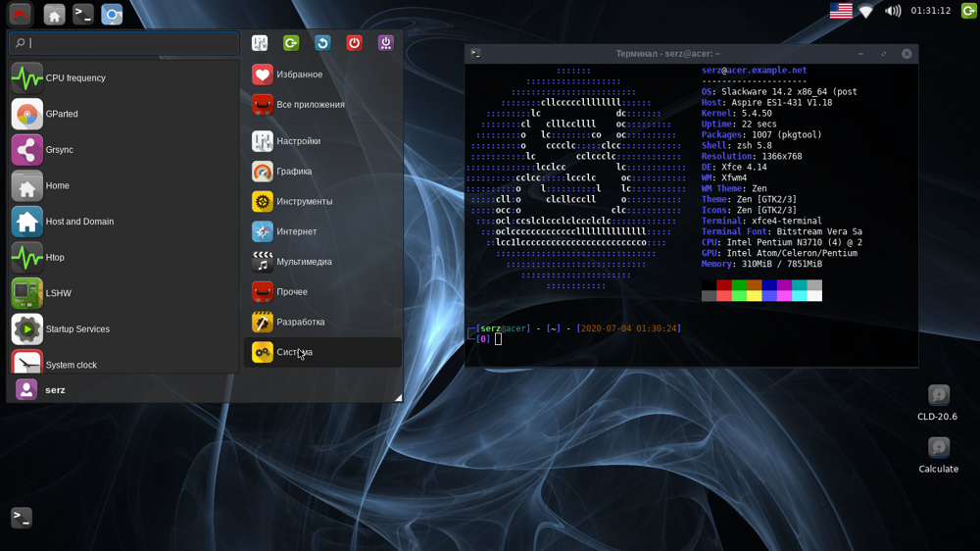Launch terminal from the top panel
The image size is (980, 551).
(x=83, y=15)
